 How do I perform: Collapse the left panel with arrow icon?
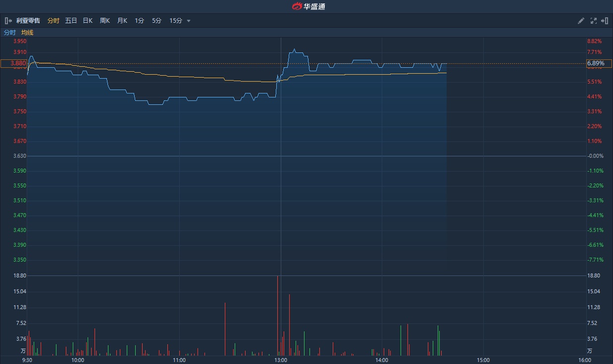point(8,21)
